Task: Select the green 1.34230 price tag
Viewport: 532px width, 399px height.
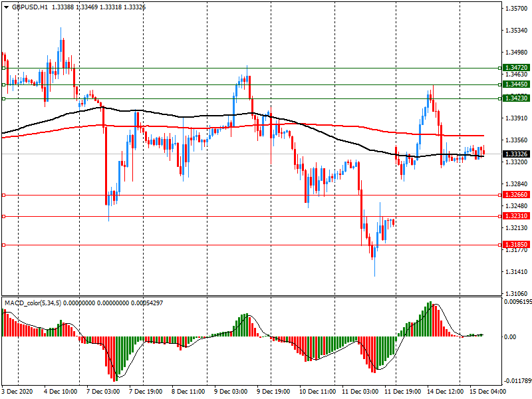Action: click(516, 98)
